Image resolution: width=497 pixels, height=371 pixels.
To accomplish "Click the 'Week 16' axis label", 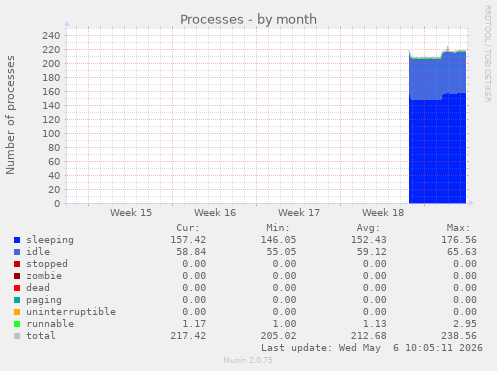I will pos(215,213).
